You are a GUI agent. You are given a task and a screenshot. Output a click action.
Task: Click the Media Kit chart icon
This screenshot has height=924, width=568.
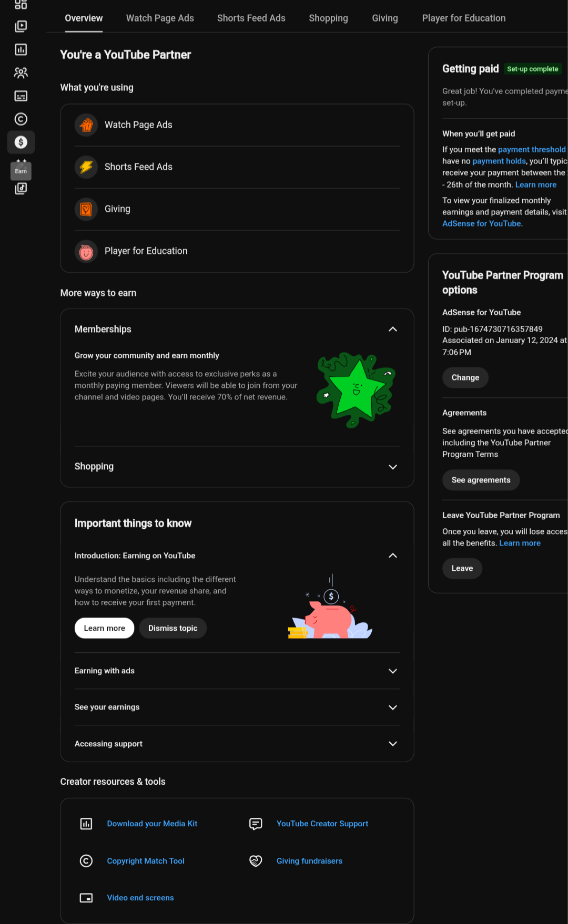(86, 824)
